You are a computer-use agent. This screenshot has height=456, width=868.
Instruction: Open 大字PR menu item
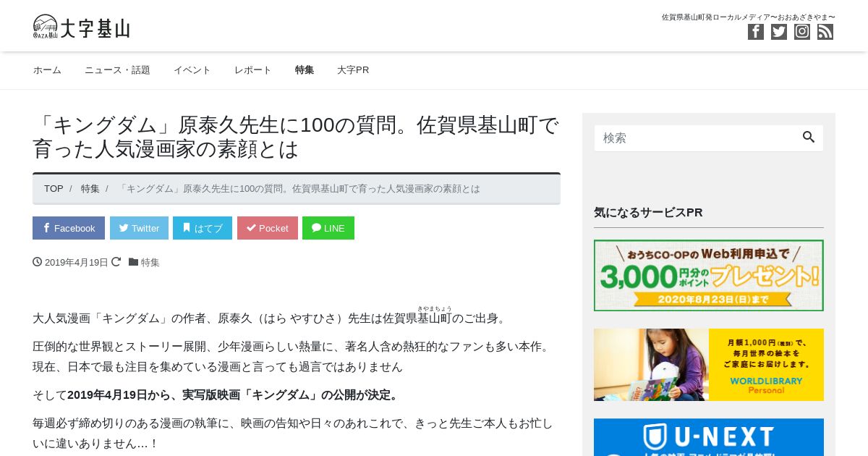click(353, 70)
